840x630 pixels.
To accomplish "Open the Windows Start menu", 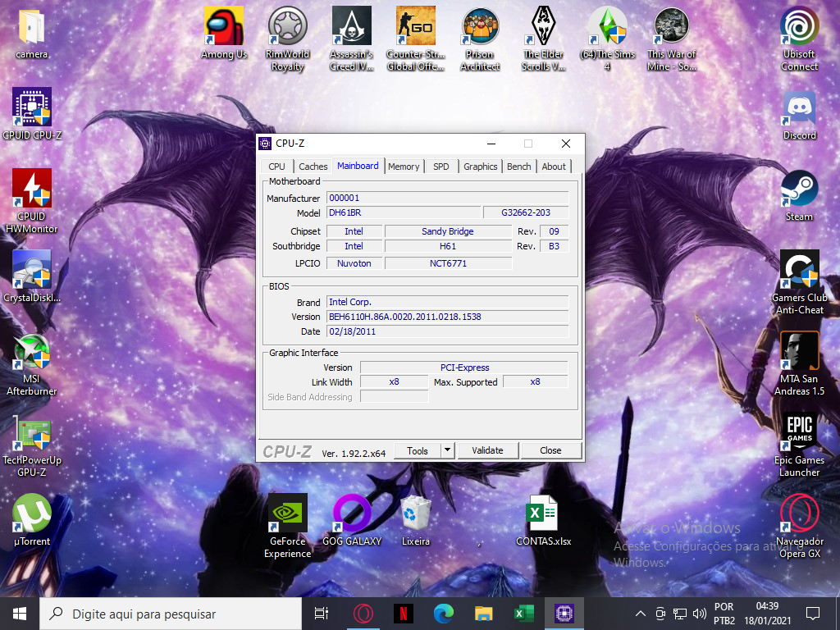I will 20,614.
